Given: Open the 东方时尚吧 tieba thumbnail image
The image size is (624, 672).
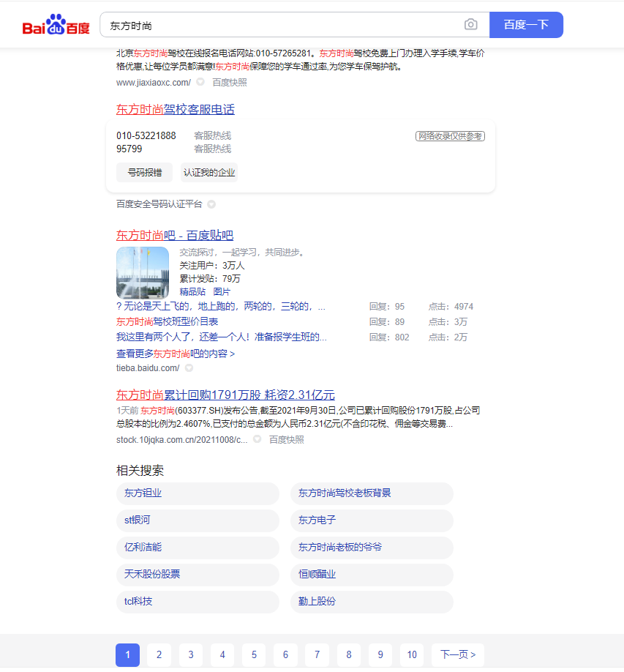Looking at the screenshot, I should click(x=143, y=272).
